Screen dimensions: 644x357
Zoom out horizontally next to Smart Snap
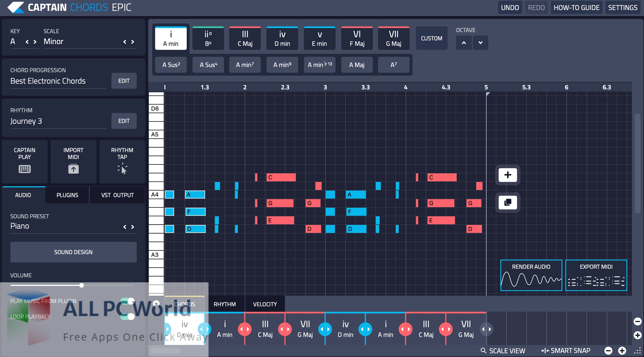[608, 351]
